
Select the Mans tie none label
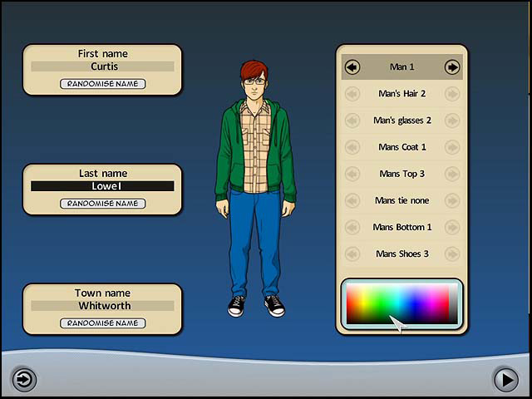pyautogui.click(x=402, y=200)
